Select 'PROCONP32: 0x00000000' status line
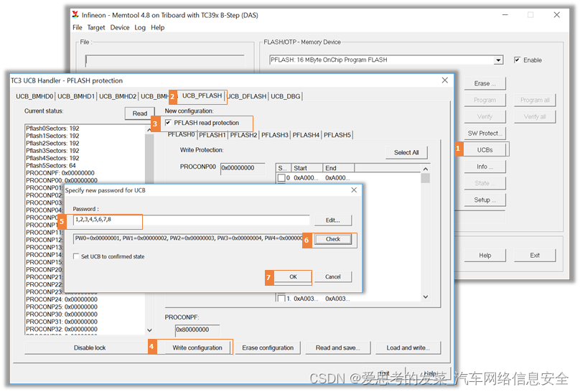580x392 pixels. (x=62, y=329)
